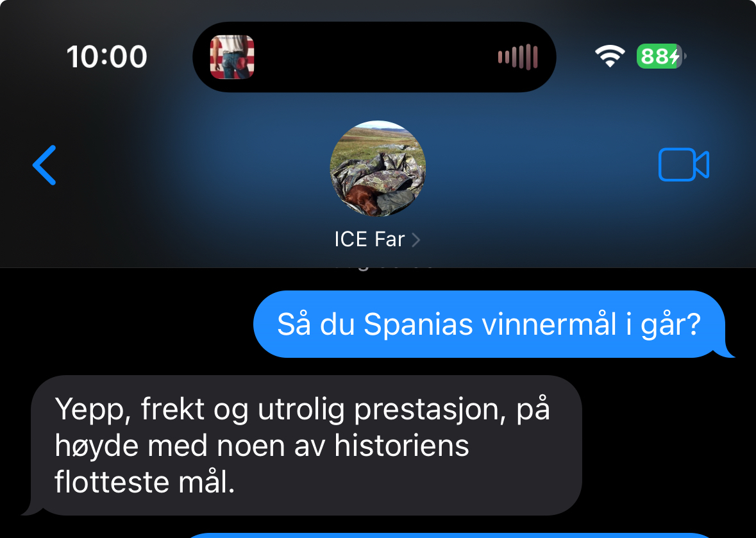The height and width of the screenshot is (538, 756).
Task: Start a FaceTime video call
Action: [684, 164]
